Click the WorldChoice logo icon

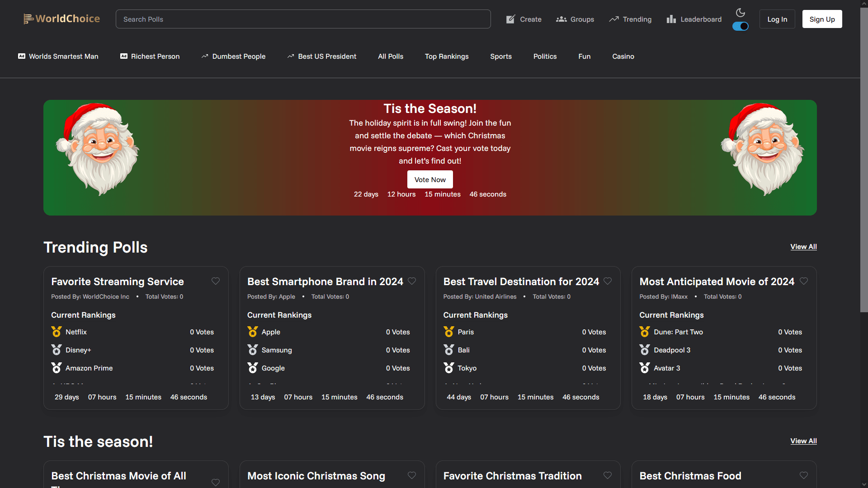[x=28, y=19]
